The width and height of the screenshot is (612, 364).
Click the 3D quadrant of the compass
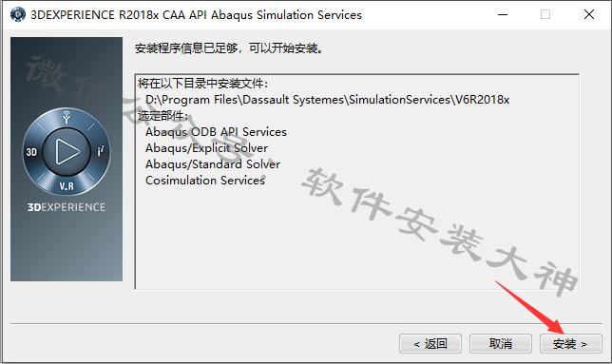click(x=31, y=152)
